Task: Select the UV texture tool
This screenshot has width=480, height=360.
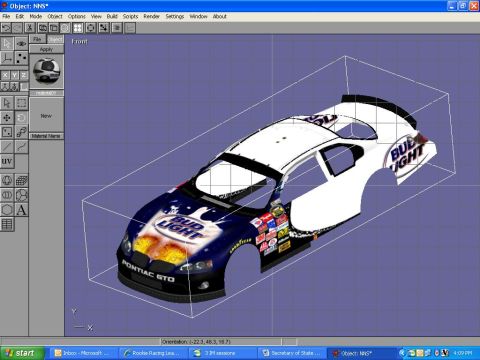Action: 7,161
